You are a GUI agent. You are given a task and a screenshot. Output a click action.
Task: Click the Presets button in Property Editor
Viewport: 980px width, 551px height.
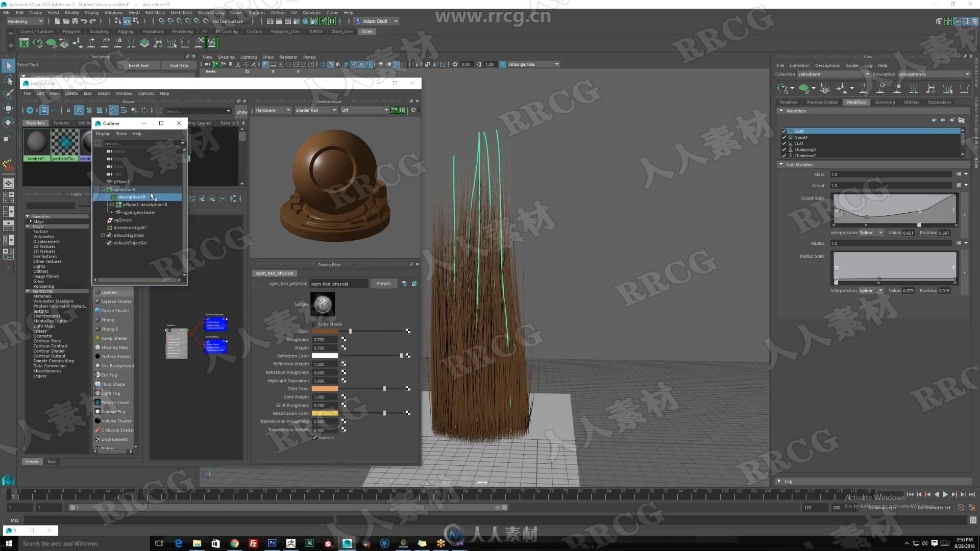(x=384, y=284)
